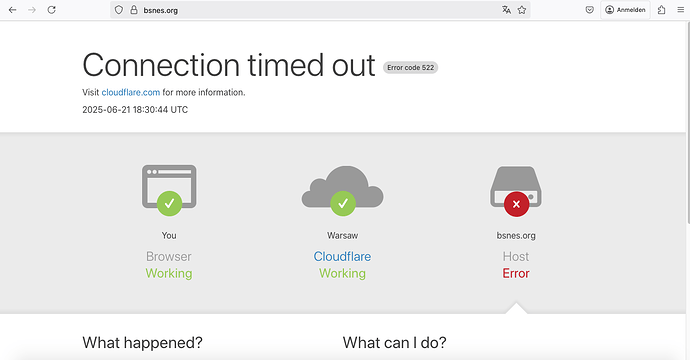Click the forward navigation arrow

pyautogui.click(x=32, y=10)
